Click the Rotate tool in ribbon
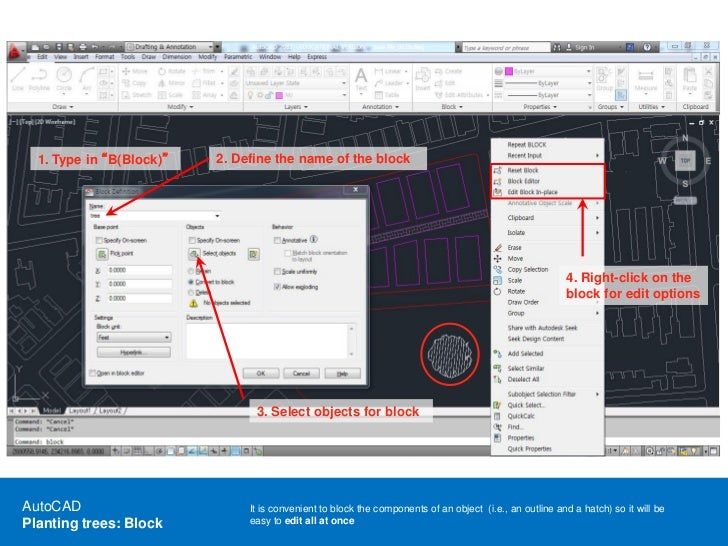Image resolution: width=728 pixels, height=546 pixels. [x=171, y=72]
